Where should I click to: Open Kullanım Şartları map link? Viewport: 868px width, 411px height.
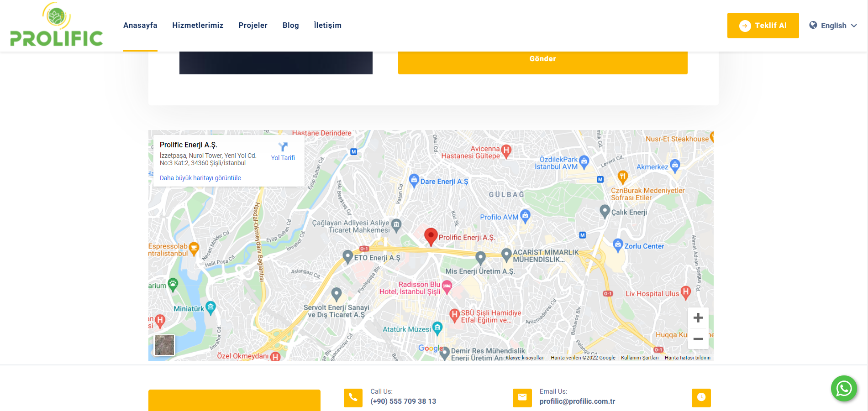click(640, 358)
